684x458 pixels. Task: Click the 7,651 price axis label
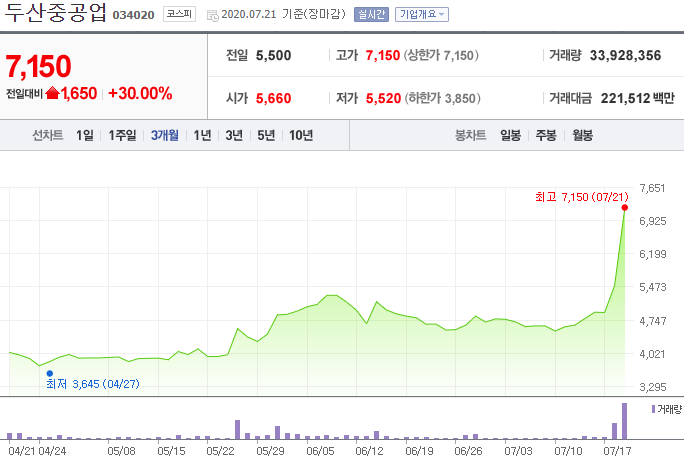(x=653, y=188)
